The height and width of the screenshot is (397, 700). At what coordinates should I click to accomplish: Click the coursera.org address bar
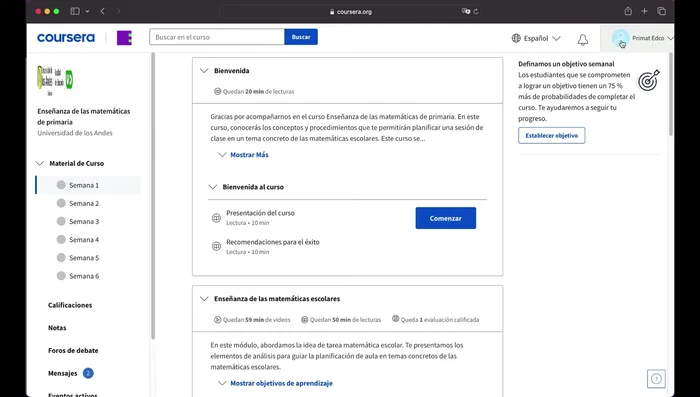[350, 12]
